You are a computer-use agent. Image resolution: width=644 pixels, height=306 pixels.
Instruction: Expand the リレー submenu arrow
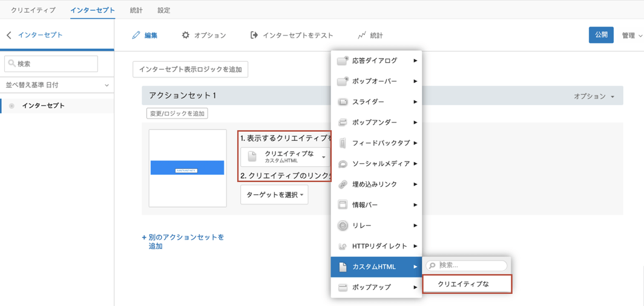point(416,226)
